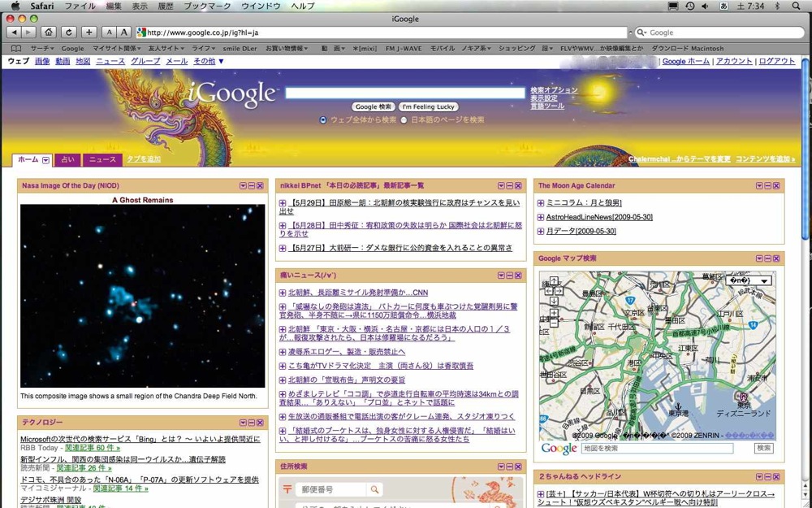Image resolution: width=812 pixels, height=508 pixels.
Task: Click the iGoogle main search input field
Action: point(405,93)
